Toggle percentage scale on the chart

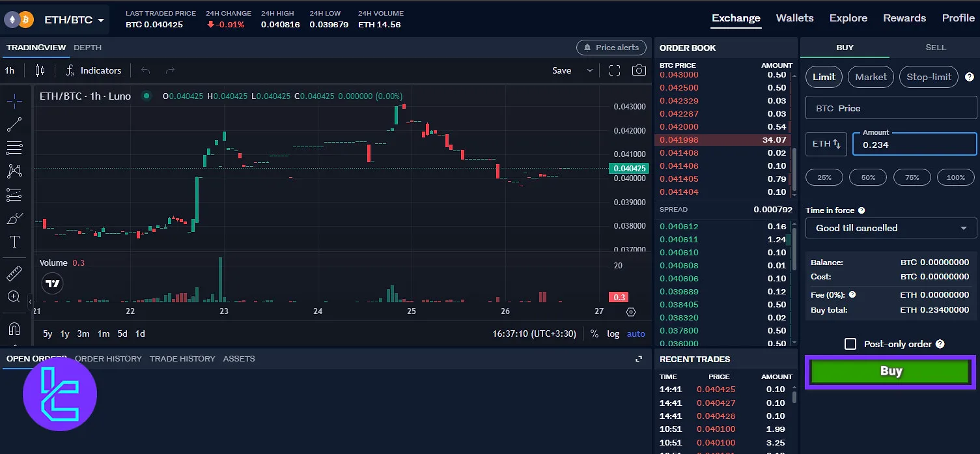pyautogui.click(x=594, y=333)
